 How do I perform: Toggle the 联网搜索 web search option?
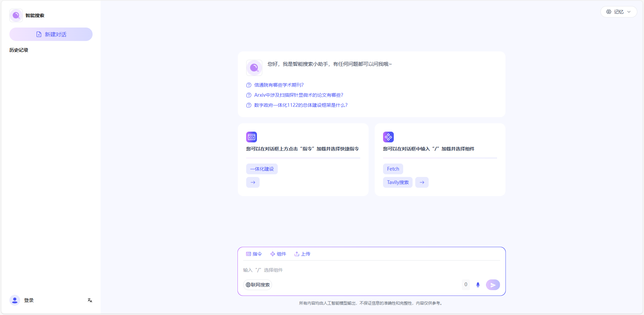tap(258, 285)
